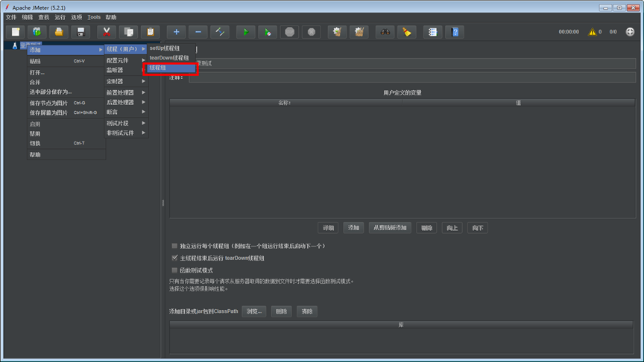
Task: Start the test with green play icon
Action: pos(246,32)
